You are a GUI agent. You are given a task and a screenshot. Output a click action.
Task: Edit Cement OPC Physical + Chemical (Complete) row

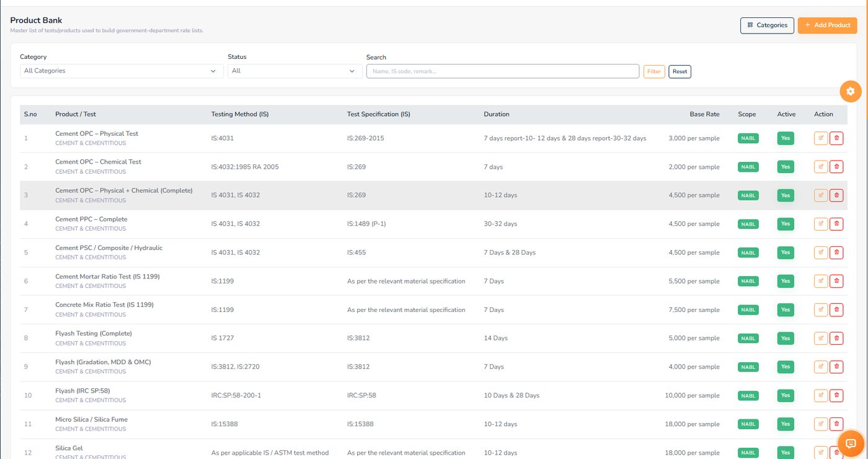pos(821,195)
